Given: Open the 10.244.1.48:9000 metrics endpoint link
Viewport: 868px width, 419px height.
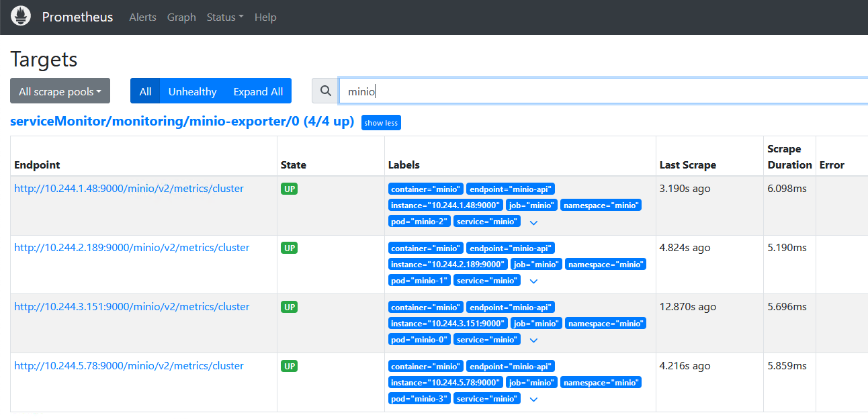Looking at the screenshot, I should pos(129,189).
